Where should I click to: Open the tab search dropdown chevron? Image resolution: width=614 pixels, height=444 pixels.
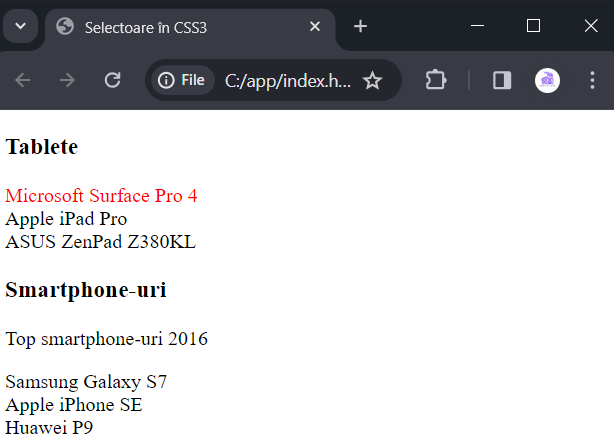[20, 27]
